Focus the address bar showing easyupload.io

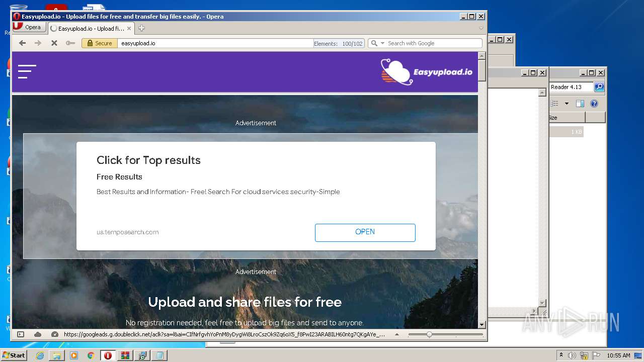coord(215,43)
